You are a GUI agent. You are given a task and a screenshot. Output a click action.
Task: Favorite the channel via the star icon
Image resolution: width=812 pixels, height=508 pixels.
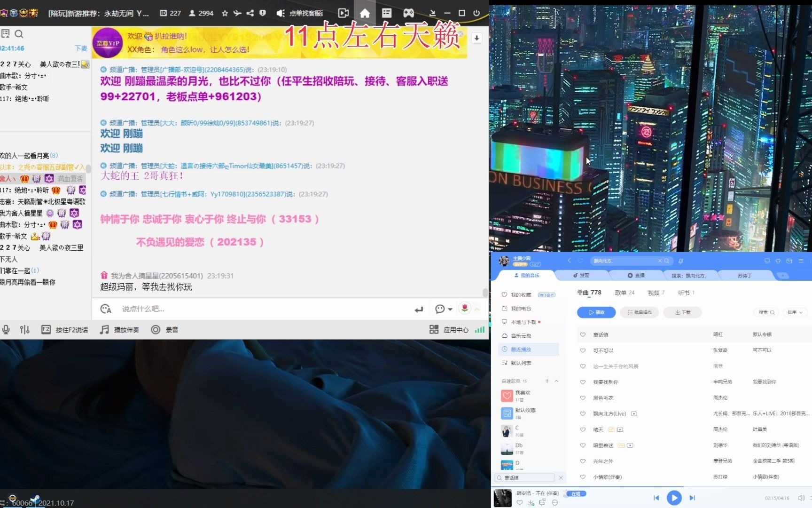click(225, 13)
